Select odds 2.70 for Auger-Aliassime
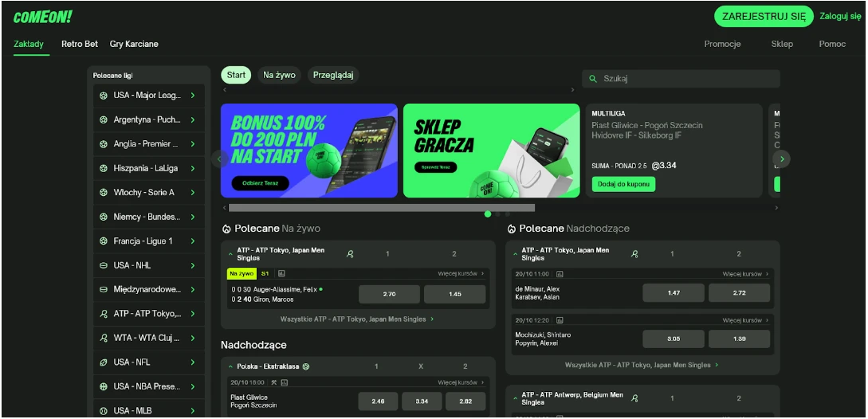 pyautogui.click(x=389, y=295)
